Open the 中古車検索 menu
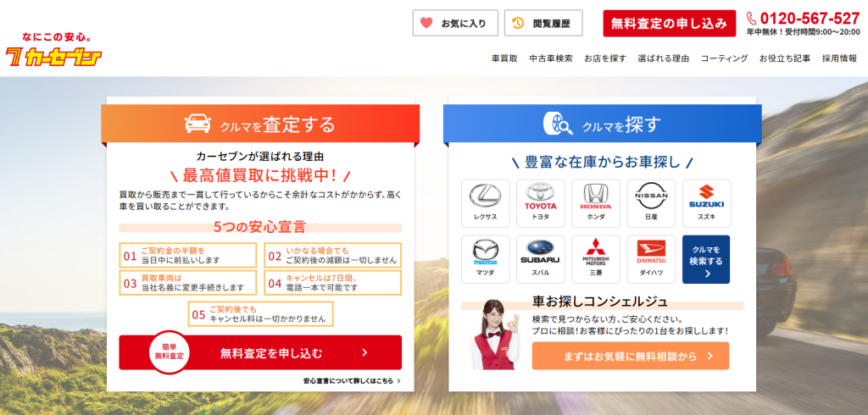 pyautogui.click(x=551, y=58)
